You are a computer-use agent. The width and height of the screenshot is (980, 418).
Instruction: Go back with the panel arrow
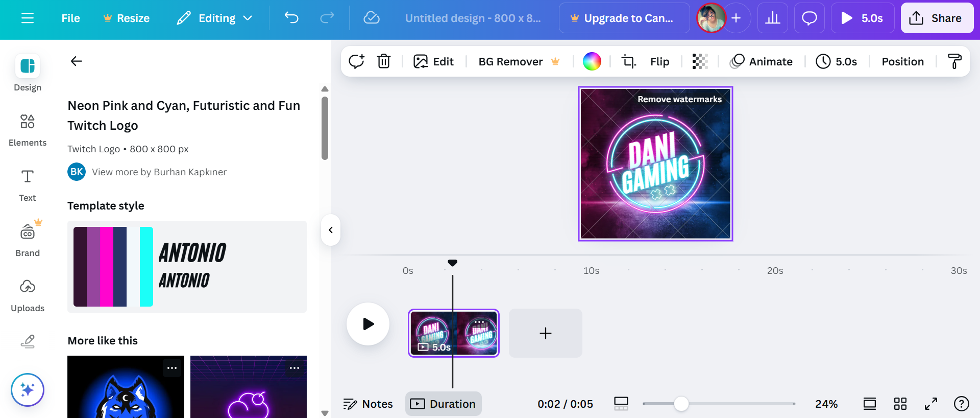[77, 61]
